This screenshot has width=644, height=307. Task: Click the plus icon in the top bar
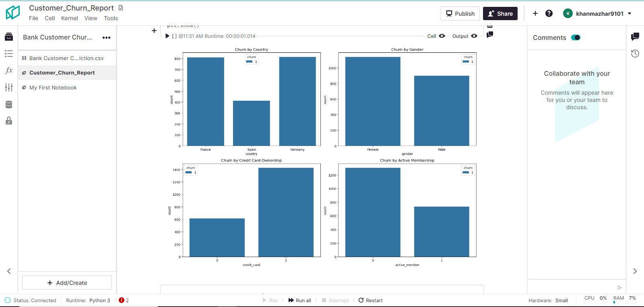[x=535, y=13]
